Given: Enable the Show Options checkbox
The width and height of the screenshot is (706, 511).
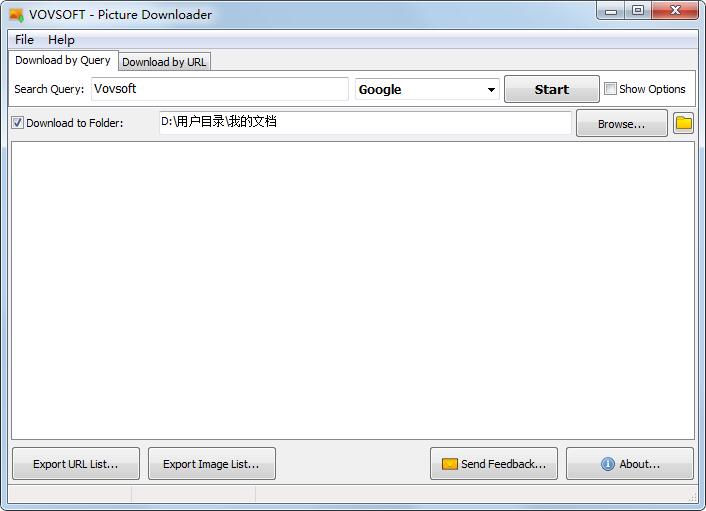Looking at the screenshot, I should (x=611, y=89).
